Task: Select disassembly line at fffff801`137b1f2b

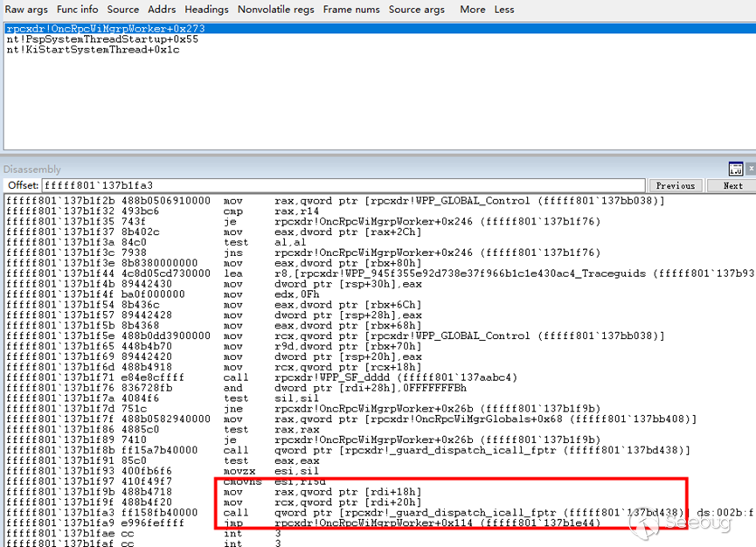Action: click(336, 201)
